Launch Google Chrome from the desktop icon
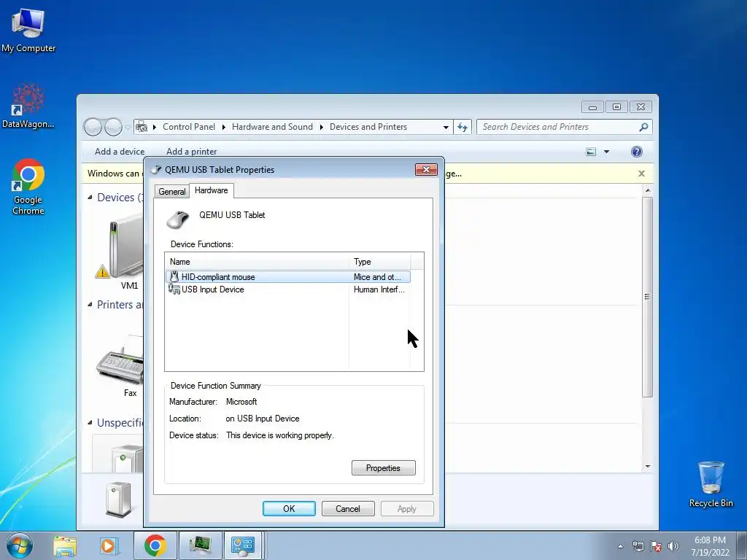Image resolution: width=747 pixels, height=560 pixels. [28, 187]
